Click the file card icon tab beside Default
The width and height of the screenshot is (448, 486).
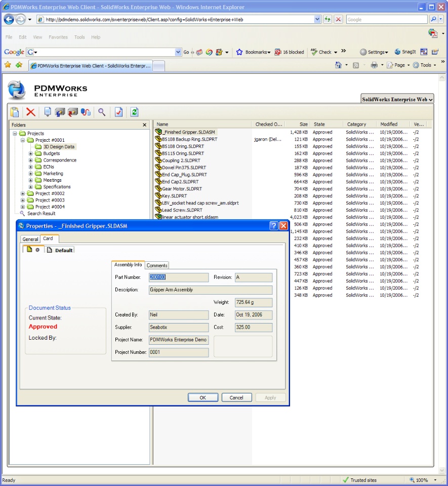tap(33, 250)
